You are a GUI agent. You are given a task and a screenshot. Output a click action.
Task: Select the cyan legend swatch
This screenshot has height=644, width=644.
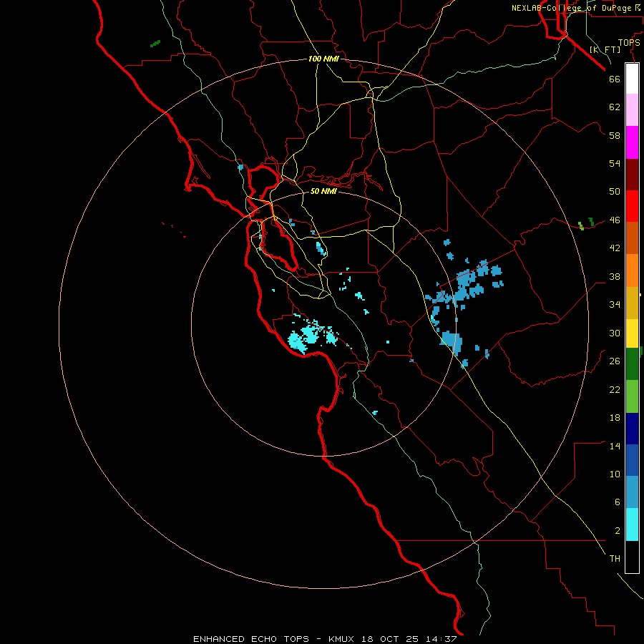tap(632, 525)
